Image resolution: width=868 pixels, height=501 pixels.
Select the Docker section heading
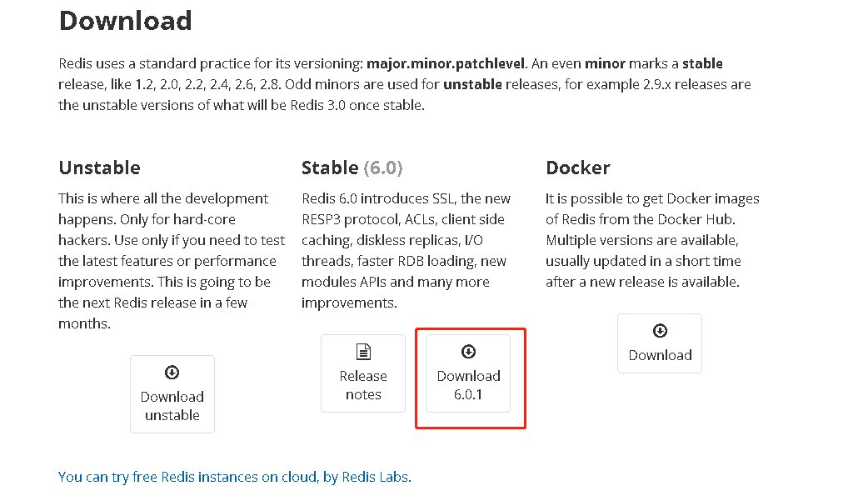tap(578, 168)
